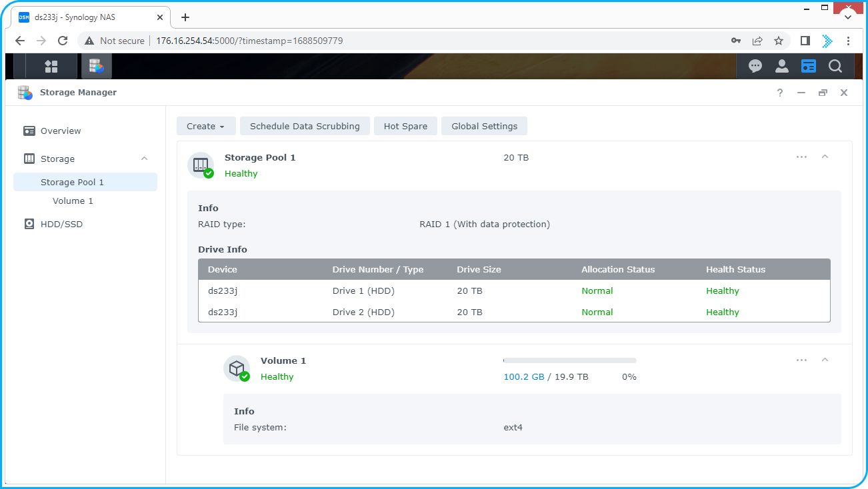Click the Schedule Data Scrubbing button
The width and height of the screenshot is (868, 489).
pyautogui.click(x=305, y=126)
